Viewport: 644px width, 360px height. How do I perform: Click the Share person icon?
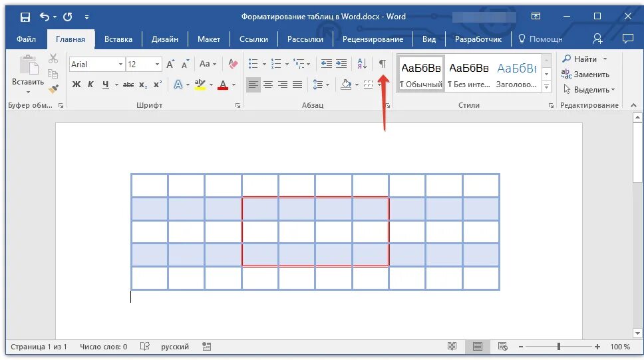[x=597, y=39]
